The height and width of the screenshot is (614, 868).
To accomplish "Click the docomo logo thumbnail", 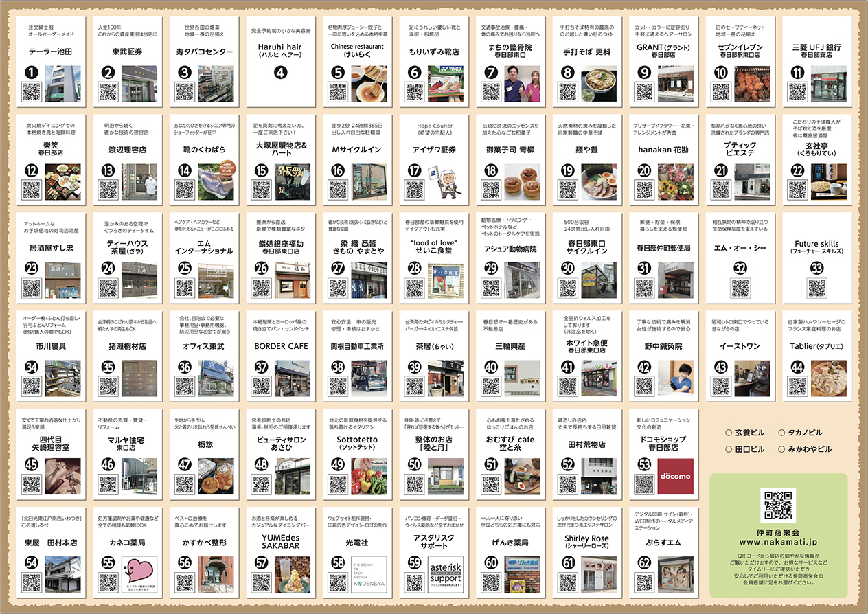I will 676,476.
